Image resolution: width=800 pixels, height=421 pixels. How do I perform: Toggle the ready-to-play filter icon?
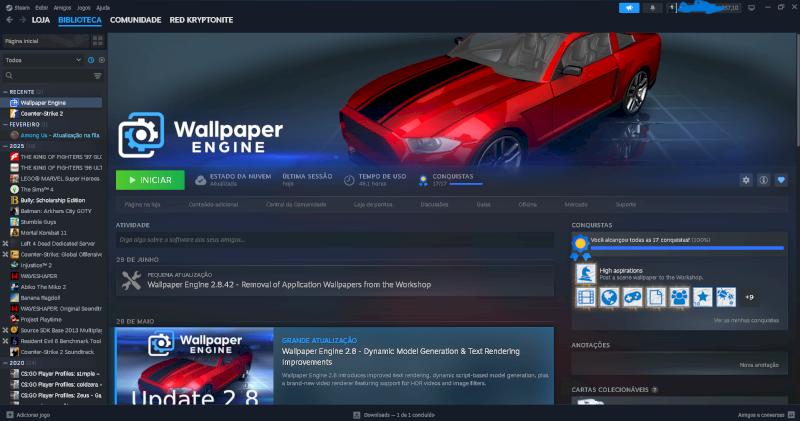(102, 60)
